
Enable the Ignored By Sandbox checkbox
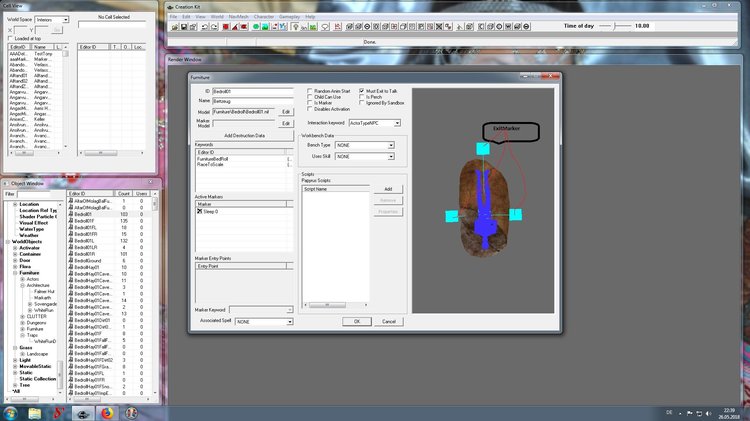click(362, 103)
